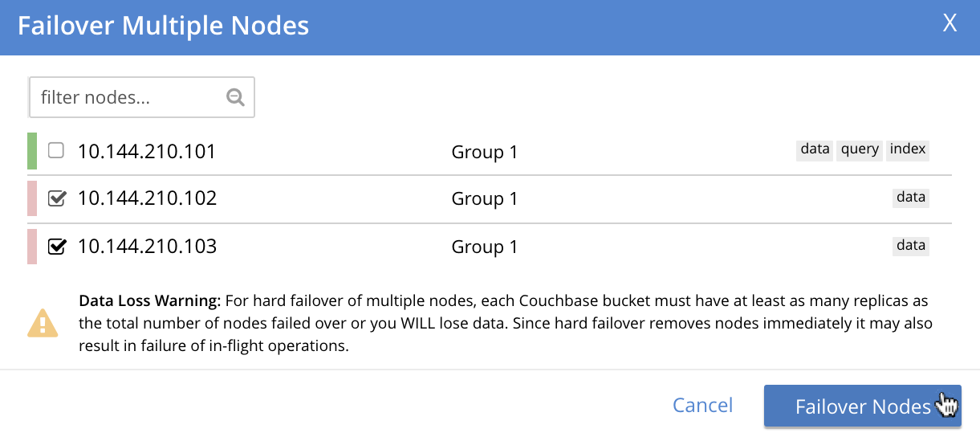Focus the filter nodes input field
980x441 pixels.
[x=128, y=98]
